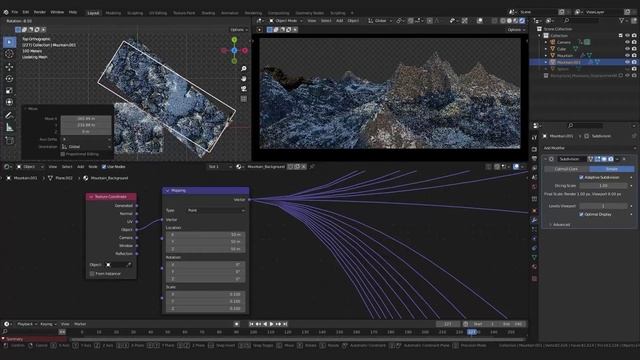Open the Window menu

tap(57, 12)
